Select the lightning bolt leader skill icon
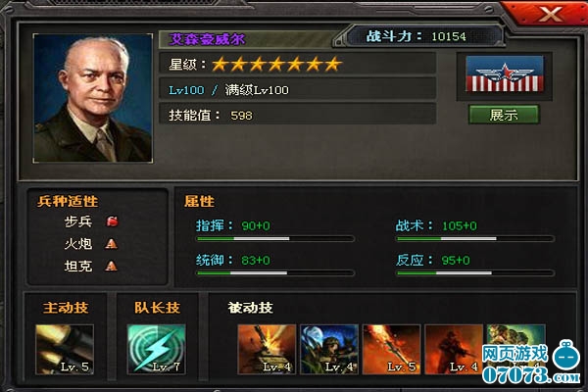Image resolution: width=588 pixels, height=392 pixels. pyautogui.click(x=157, y=349)
